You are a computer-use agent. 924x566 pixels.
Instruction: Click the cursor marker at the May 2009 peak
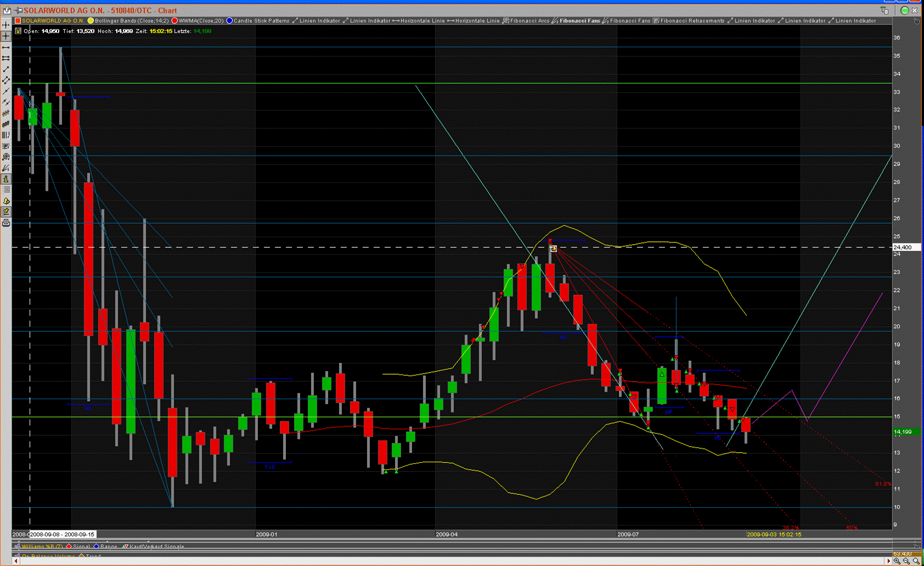pos(554,249)
